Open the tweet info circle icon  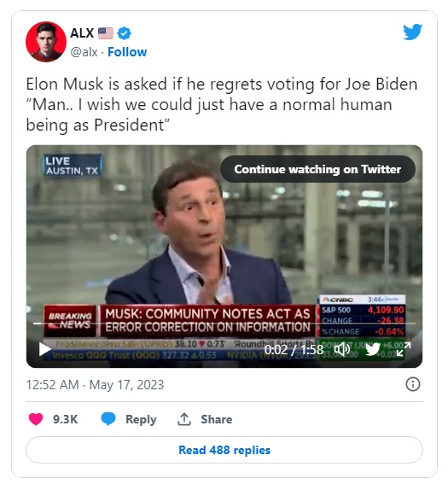pos(413,384)
